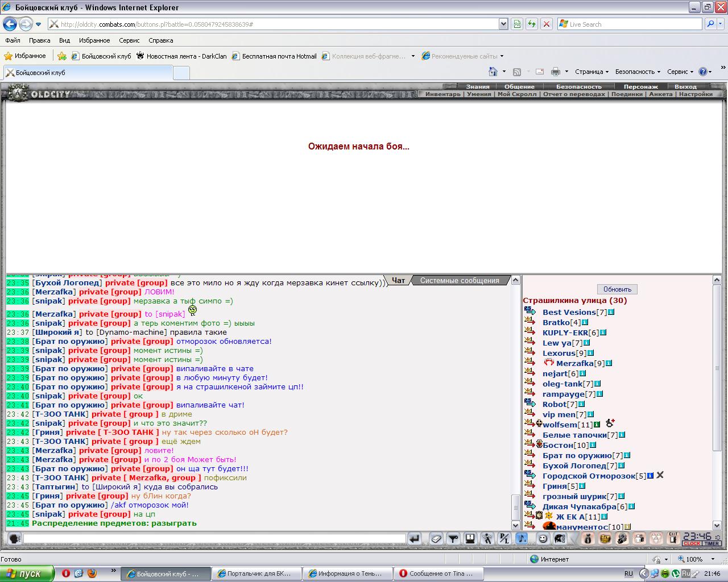Toggle the P/L translit icon in chat toolbar
The image size is (728, 582).
coord(504,539)
